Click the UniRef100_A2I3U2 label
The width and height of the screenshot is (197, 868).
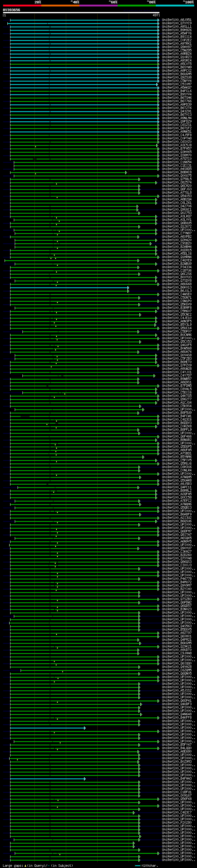(x=176, y=518)
